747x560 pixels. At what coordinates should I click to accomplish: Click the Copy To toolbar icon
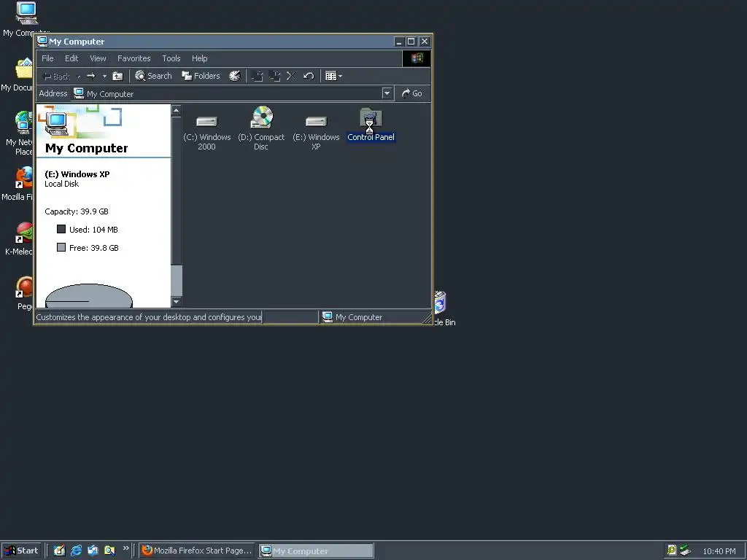(x=275, y=76)
